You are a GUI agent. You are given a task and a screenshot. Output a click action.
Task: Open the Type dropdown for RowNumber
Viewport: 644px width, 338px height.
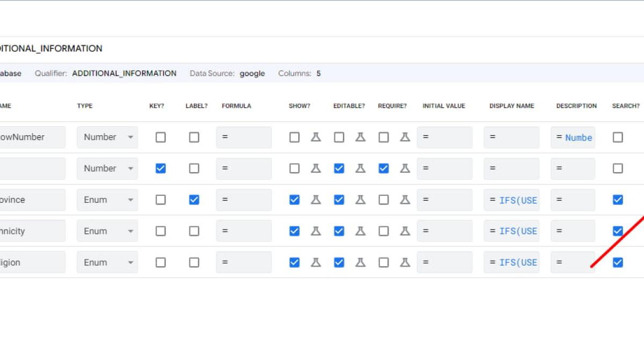pyautogui.click(x=107, y=137)
